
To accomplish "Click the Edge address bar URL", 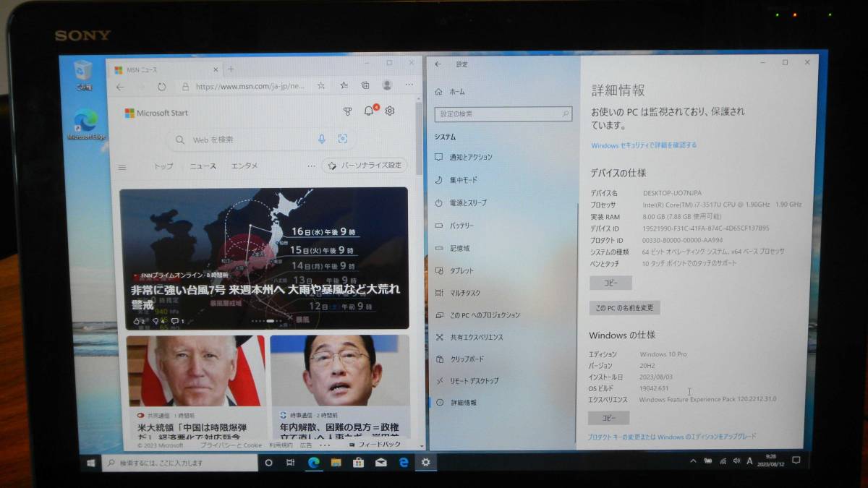I will (250, 86).
